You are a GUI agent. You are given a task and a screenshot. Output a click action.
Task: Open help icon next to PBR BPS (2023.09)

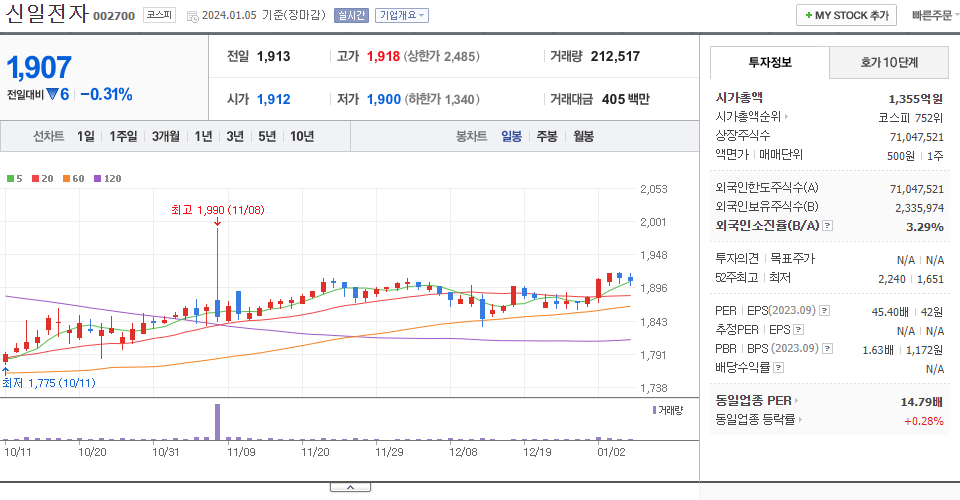coord(827,349)
